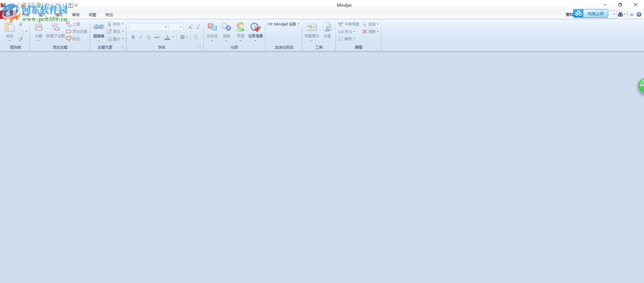This screenshot has height=283, width=644.
Task: Add a Floating Topic (浮动主题)
Action: click(76, 32)
